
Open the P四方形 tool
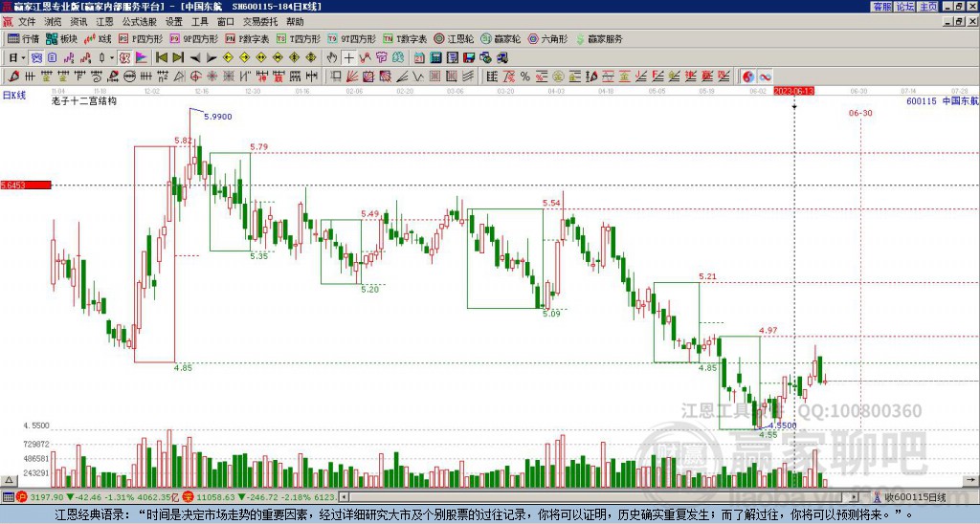pyautogui.click(x=141, y=38)
